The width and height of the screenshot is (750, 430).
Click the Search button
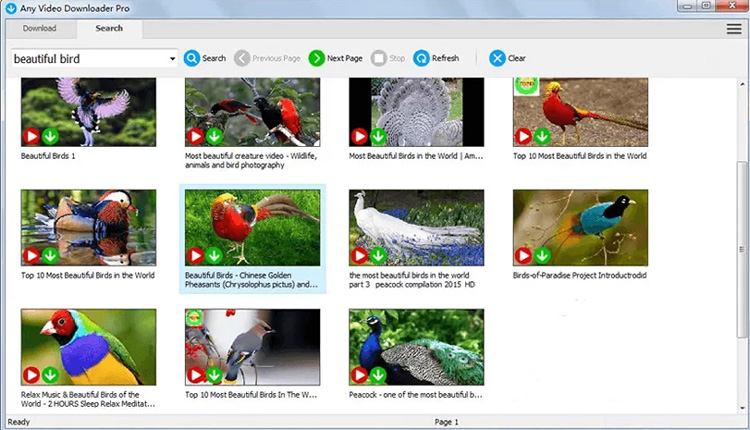(205, 58)
